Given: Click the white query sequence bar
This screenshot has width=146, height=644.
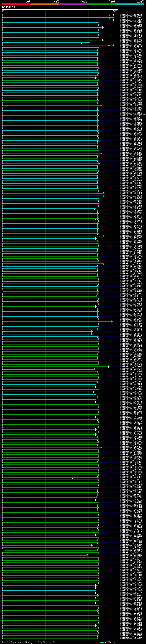Looking at the screenshot, I should click(x=60, y=10).
